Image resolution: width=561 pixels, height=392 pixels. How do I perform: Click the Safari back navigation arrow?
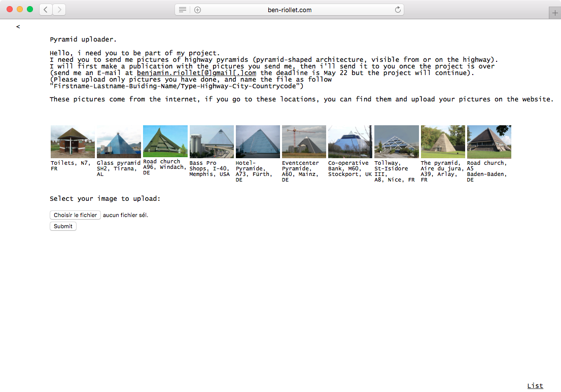[x=46, y=10]
